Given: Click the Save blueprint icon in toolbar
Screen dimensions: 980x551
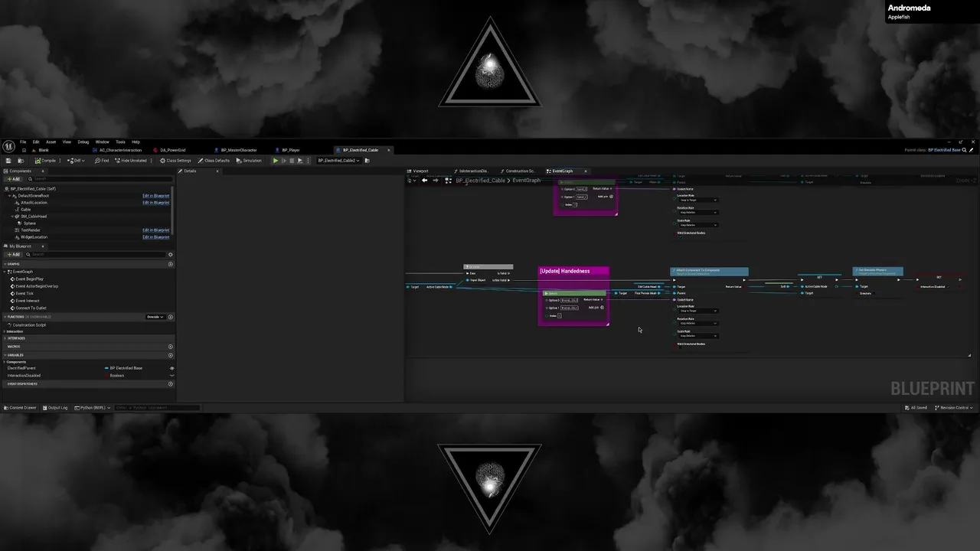Looking at the screenshot, I should [8, 161].
